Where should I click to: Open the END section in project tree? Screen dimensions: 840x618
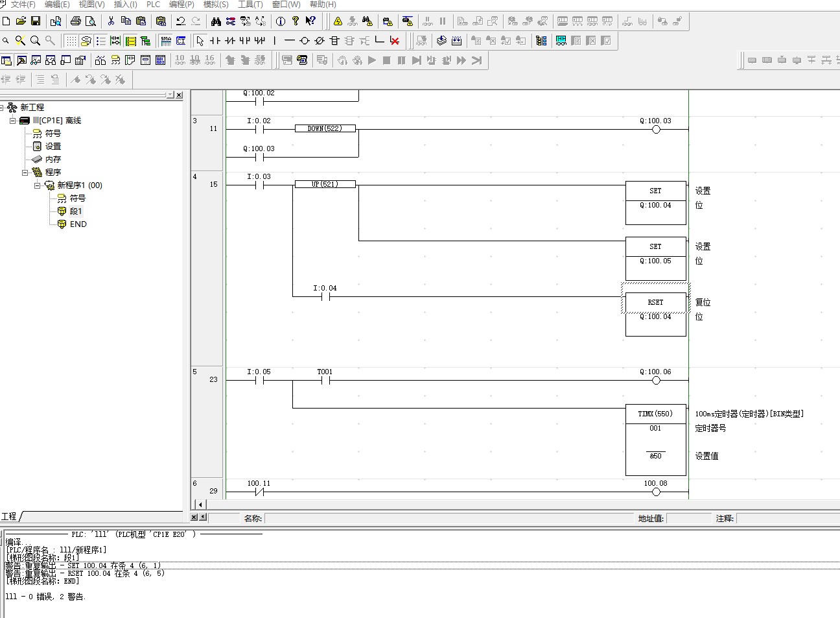tap(78, 224)
